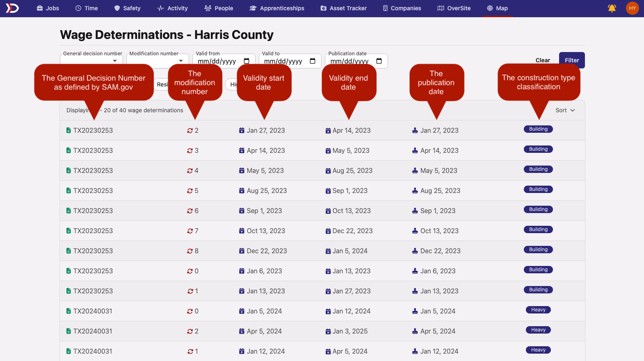Image resolution: width=644 pixels, height=361 pixels.
Task: Click stamp icon beside Apr 5, 2024 publication
Action: [x=415, y=331]
